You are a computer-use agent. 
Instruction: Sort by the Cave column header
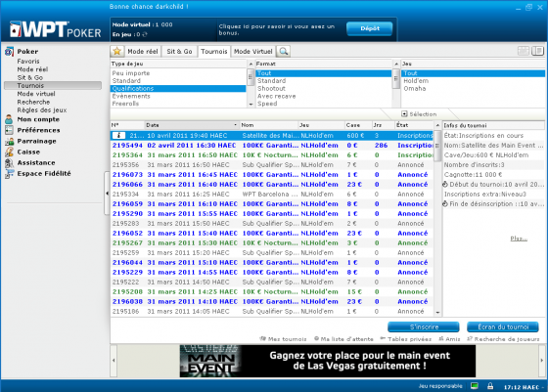tap(358, 125)
